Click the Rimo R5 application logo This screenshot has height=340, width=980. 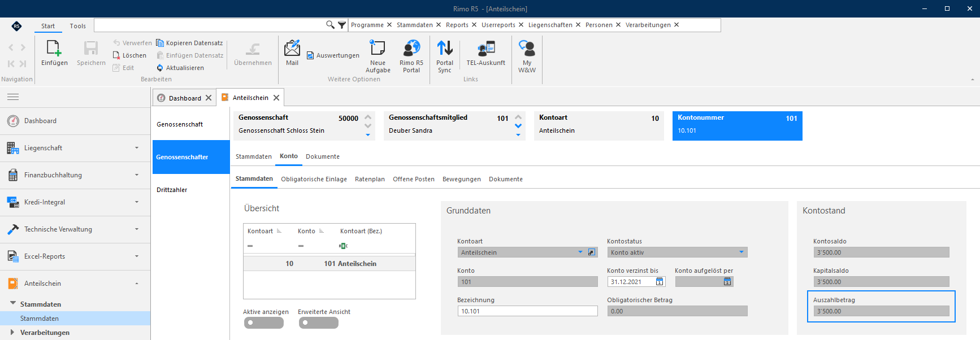16,26
